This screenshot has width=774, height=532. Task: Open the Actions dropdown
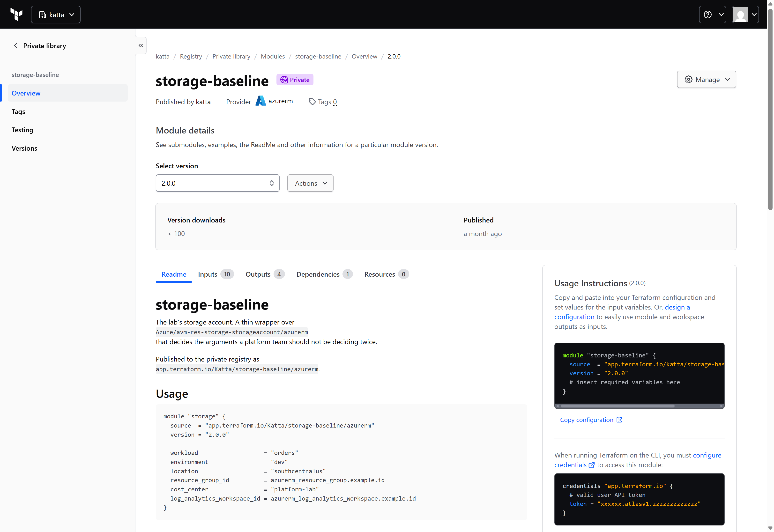[310, 183]
